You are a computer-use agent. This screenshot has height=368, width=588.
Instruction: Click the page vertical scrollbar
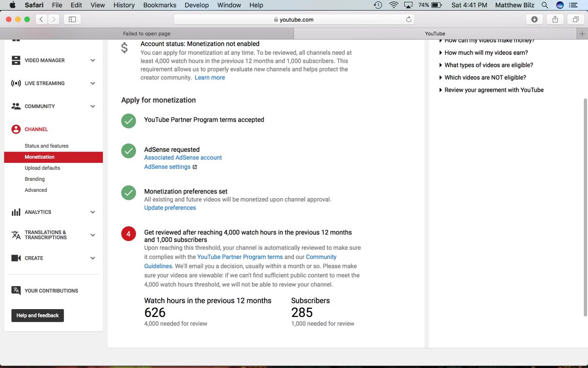(585, 207)
